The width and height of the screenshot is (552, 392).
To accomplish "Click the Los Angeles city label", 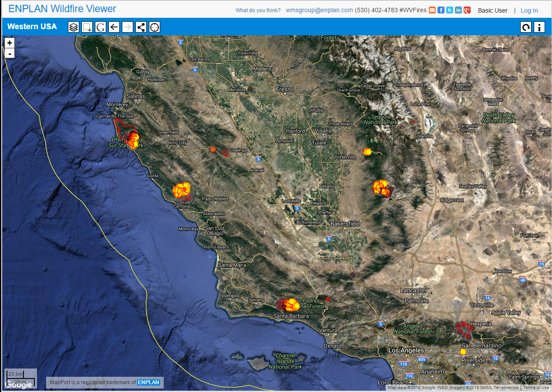I will [406, 350].
